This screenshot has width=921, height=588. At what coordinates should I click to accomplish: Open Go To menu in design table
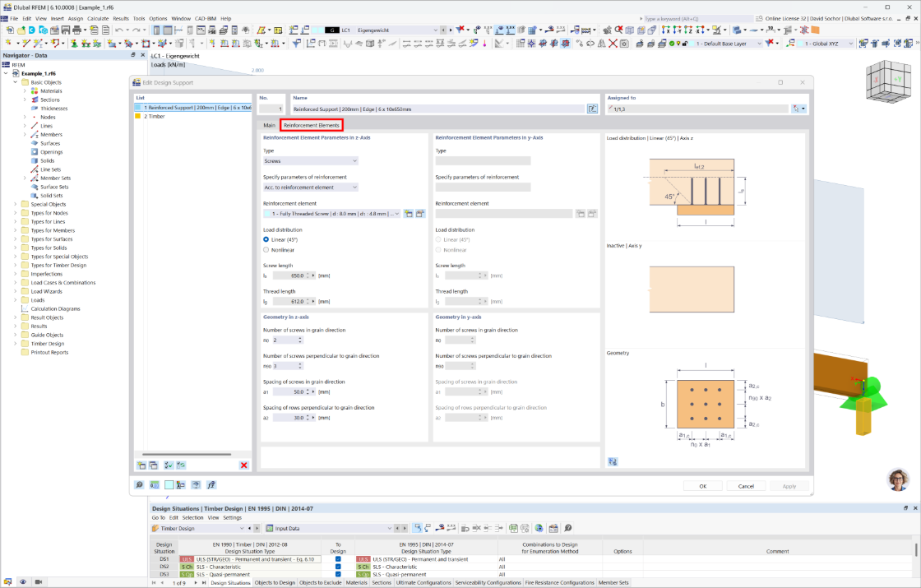[159, 517]
